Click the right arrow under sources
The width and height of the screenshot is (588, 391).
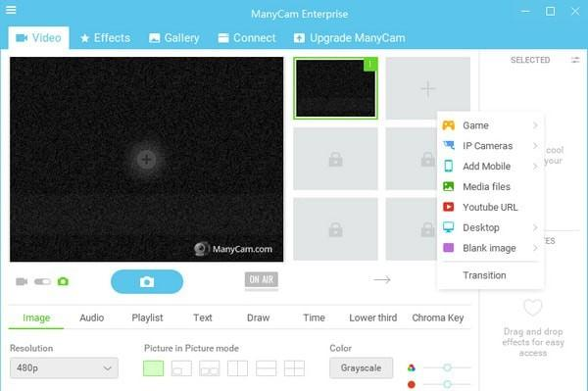click(x=382, y=279)
